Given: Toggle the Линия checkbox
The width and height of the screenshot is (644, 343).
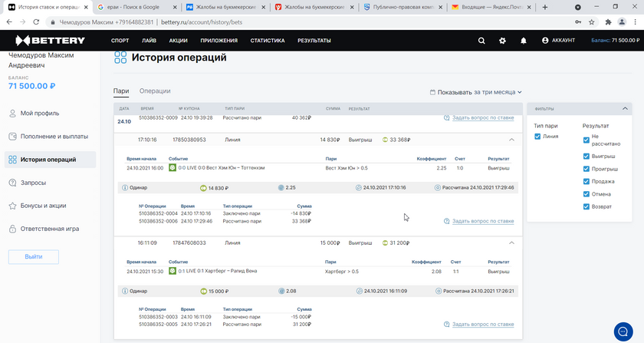Looking at the screenshot, I should point(537,137).
